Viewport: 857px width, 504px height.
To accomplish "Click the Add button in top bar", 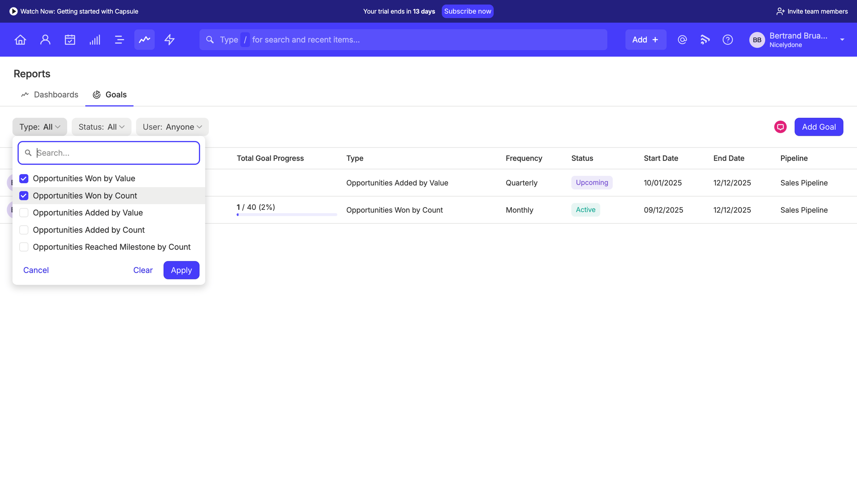I will pyautogui.click(x=646, y=40).
